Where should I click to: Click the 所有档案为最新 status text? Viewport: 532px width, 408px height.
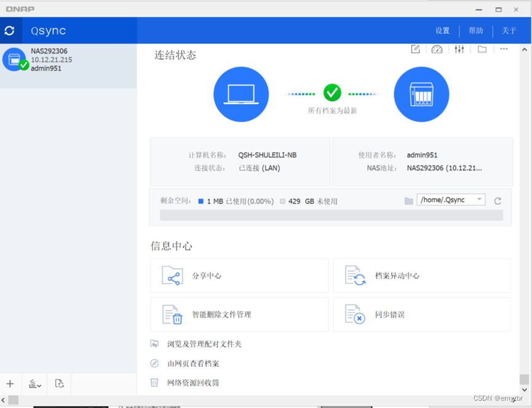coord(333,111)
